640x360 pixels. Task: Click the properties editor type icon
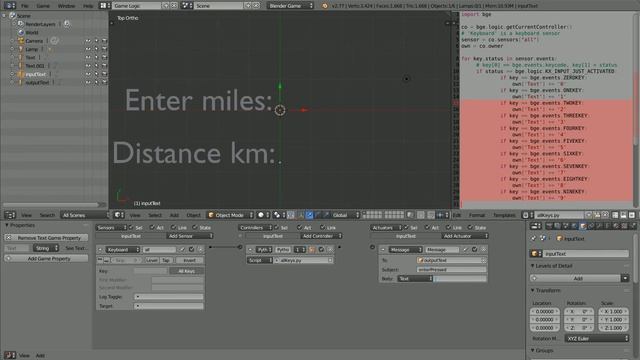click(536, 226)
